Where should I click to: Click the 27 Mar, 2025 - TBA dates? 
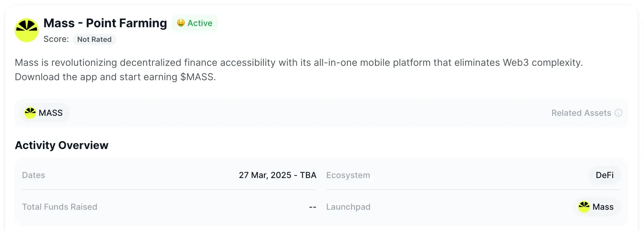pyautogui.click(x=277, y=175)
